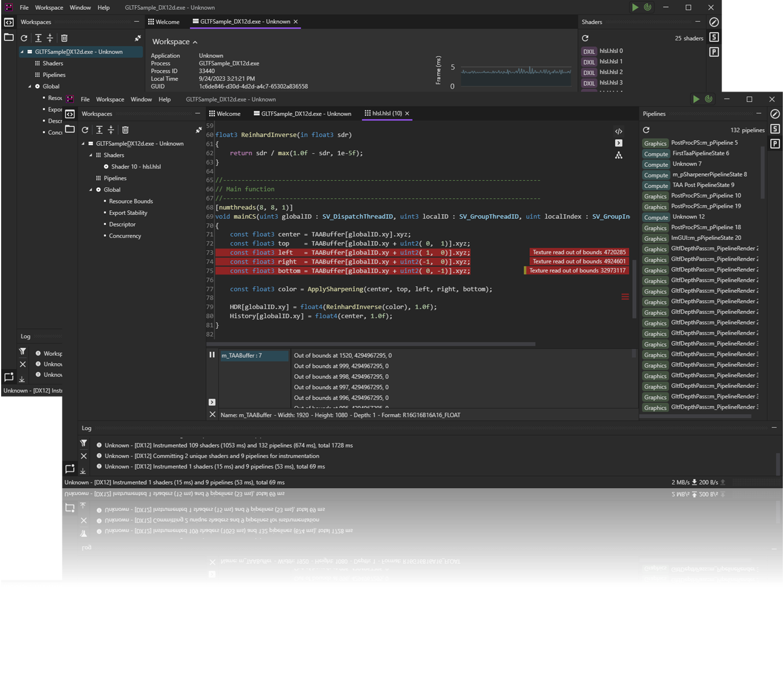Click the filter icon in Log panel
Viewport: 784px width, 695px height.
tap(83, 444)
